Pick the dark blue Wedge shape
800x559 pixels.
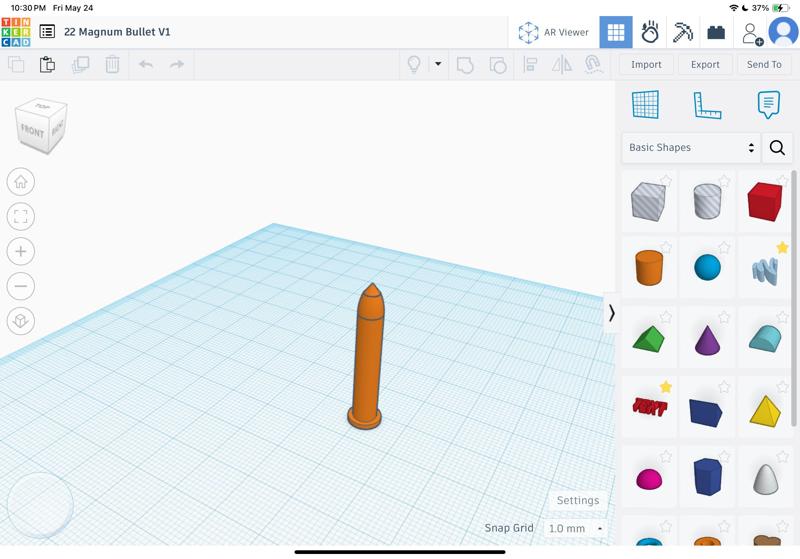[x=706, y=412]
